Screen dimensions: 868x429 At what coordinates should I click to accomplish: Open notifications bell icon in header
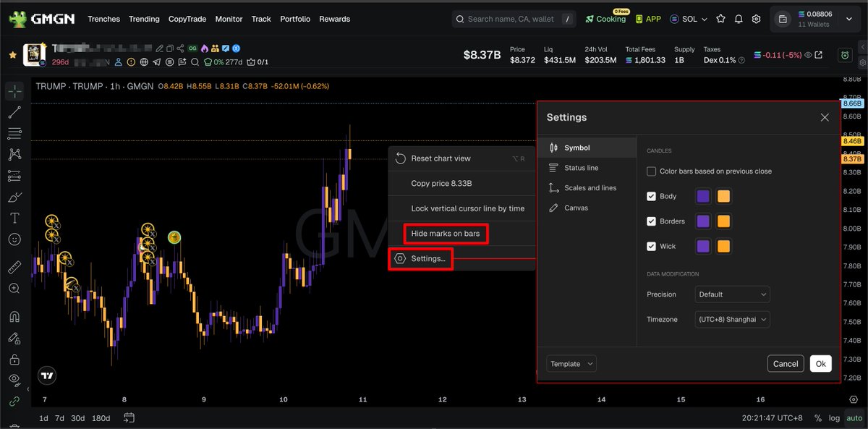pyautogui.click(x=739, y=19)
